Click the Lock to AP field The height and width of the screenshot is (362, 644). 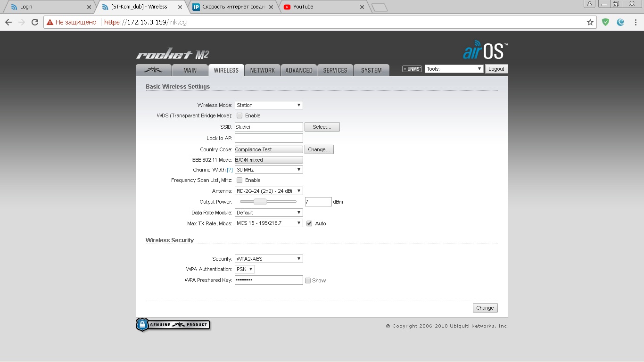[x=269, y=138]
